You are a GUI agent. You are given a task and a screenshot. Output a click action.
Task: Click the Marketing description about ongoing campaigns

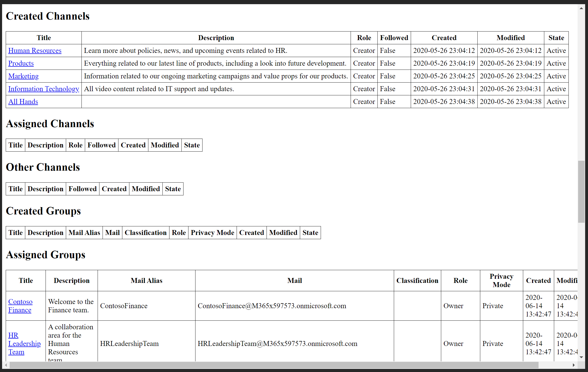(216, 76)
